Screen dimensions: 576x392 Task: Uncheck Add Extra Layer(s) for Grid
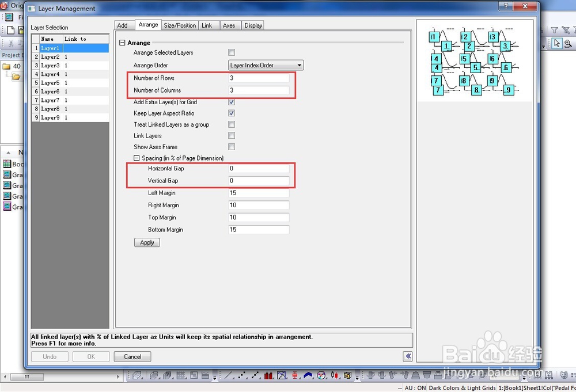click(x=232, y=102)
